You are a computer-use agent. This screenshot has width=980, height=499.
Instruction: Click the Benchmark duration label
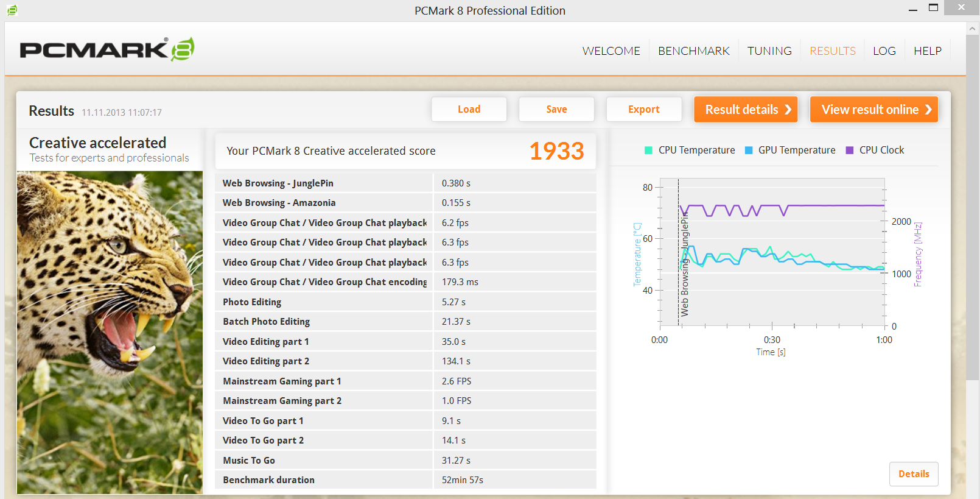coord(269,480)
